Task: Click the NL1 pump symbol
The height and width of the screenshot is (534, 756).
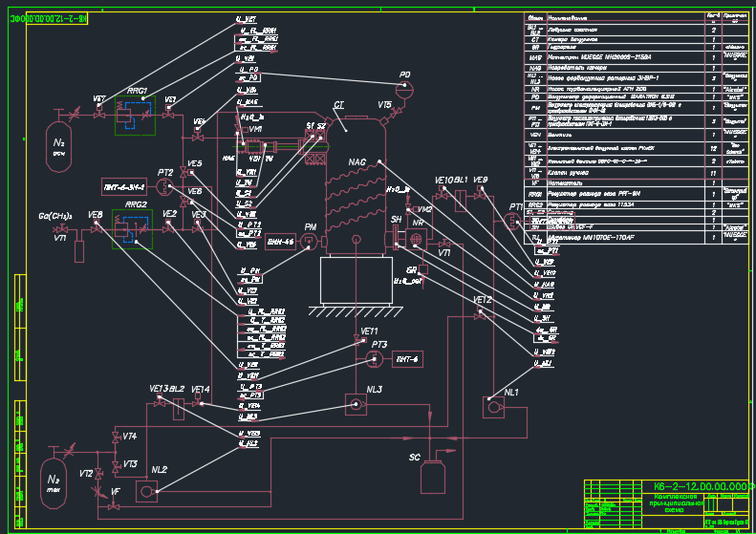Action: tap(494, 407)
